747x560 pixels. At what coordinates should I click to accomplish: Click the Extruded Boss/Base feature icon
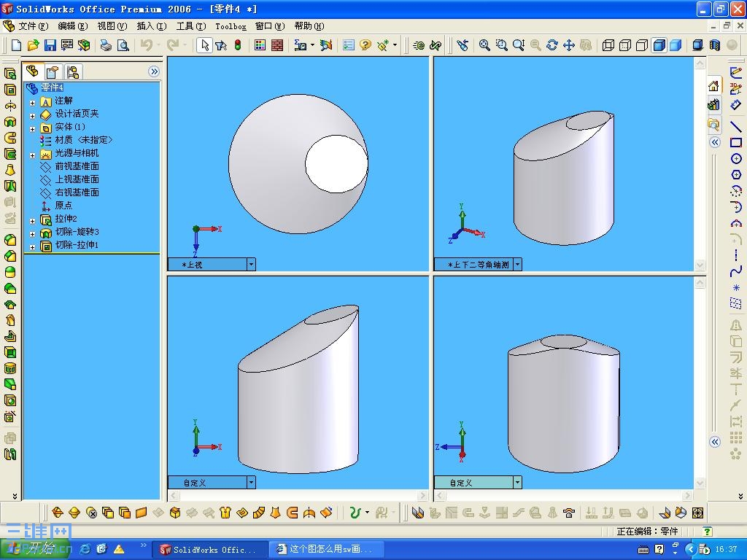pos(10,74)
